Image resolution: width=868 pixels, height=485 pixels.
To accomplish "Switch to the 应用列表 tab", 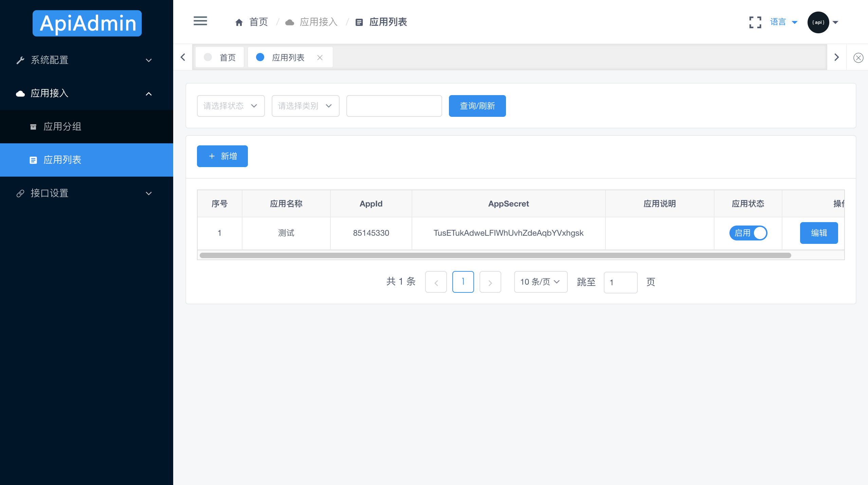I will tap(290, 57).
